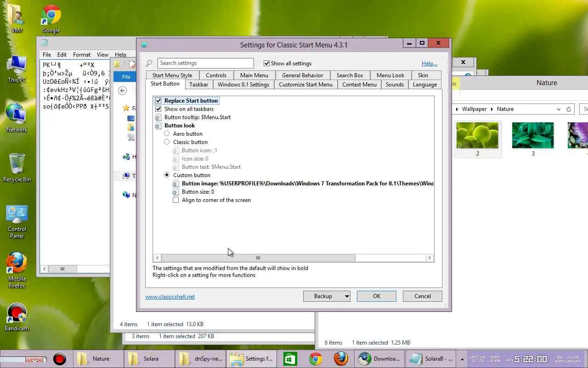Open the Network desktop icon

point(17,118)
